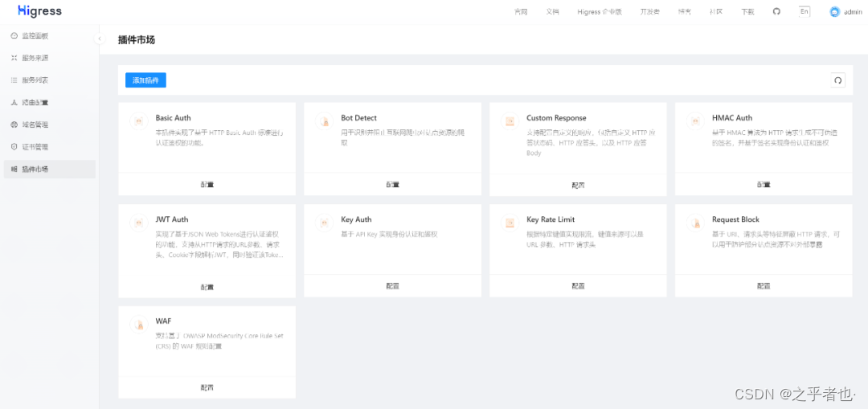Configure the Bot Detect plugin
Viewport: 868px width, 409px height.
392,184
